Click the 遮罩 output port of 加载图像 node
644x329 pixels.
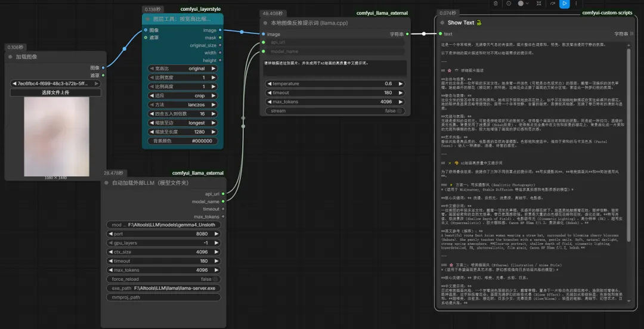(103, 75)
